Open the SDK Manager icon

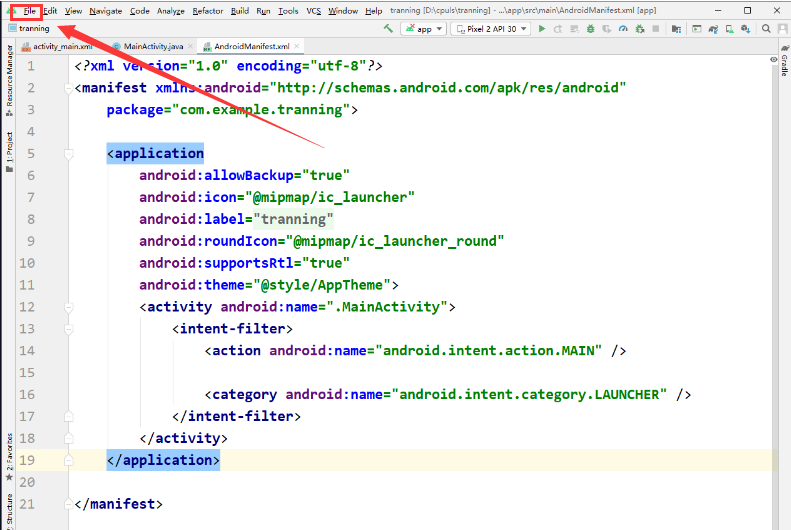(x=746, y=29)
